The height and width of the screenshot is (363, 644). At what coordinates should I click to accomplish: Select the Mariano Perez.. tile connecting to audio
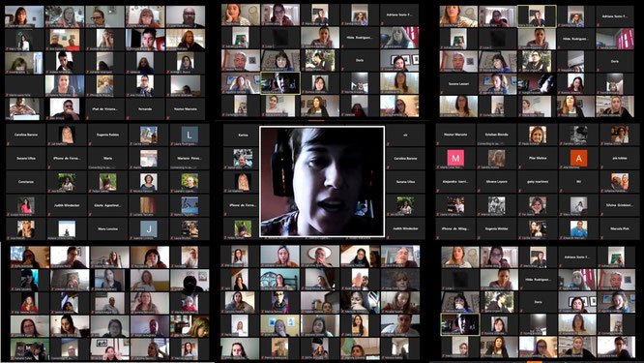[190, 159]
